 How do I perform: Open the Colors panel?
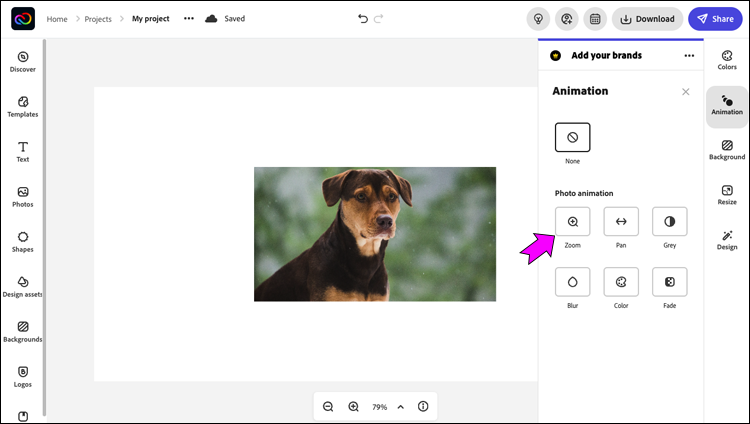pyautogui.click(x=727, y=59)
